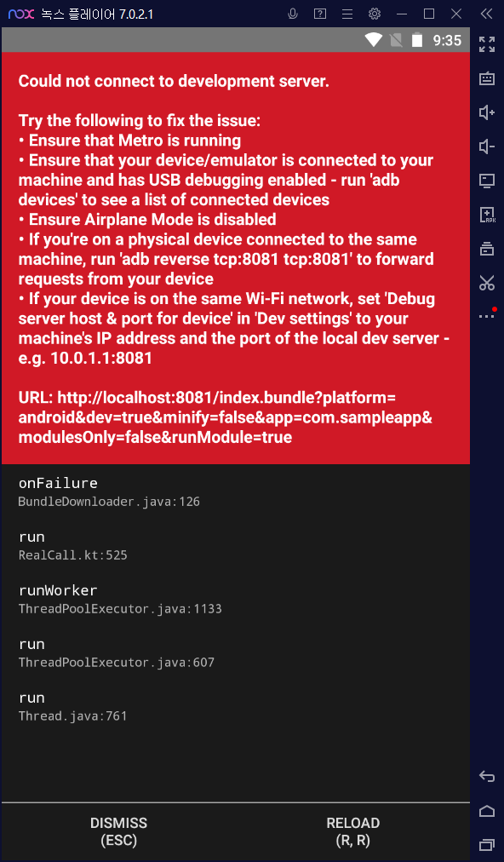Screen dimensions: 504x862
Task: Open the file transfer icon in sidebar
Action: point(486,248)
